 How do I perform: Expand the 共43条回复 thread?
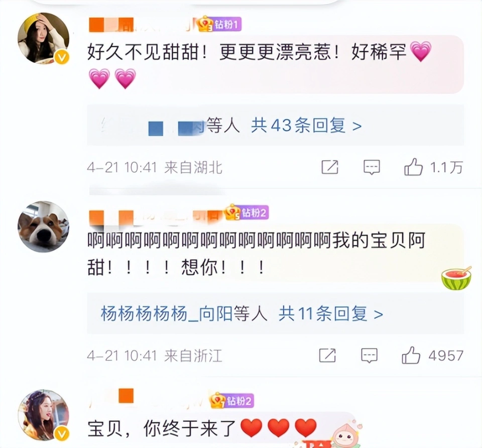point(306,125)
